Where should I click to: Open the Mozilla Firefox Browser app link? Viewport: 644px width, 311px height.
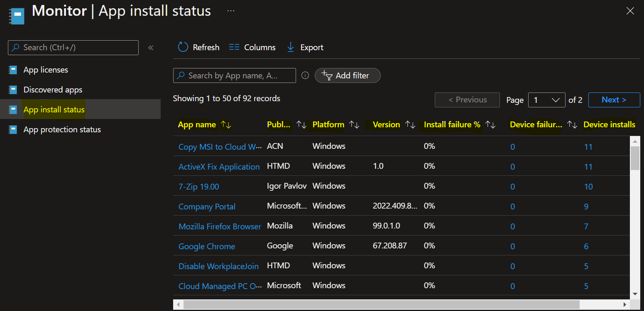(x=220, y=226)
